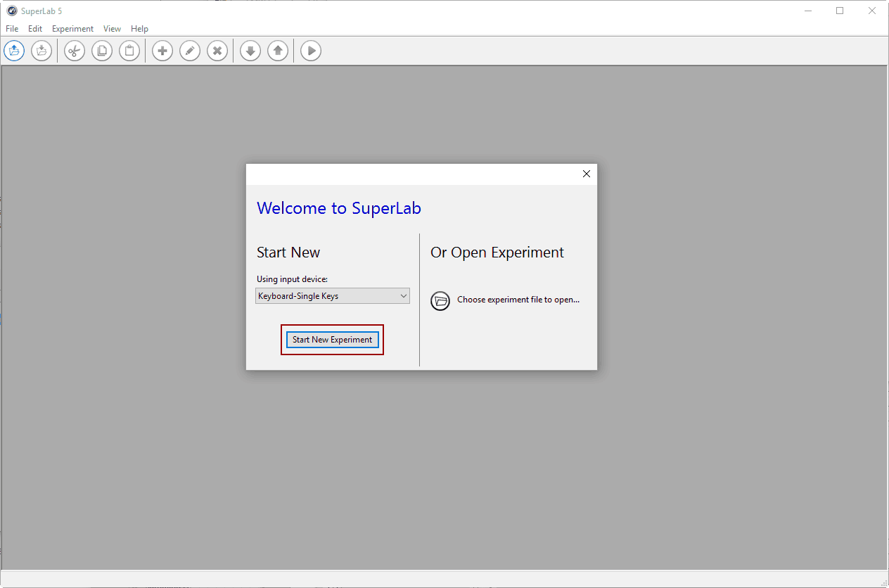Click the Save experiment toolbar icon

[41, 51]
